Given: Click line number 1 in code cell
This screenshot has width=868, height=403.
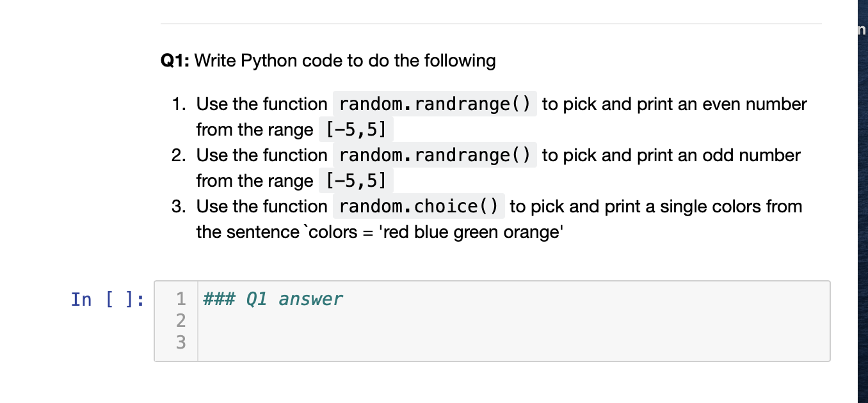Looking at the screenshot, I should 181,298.
